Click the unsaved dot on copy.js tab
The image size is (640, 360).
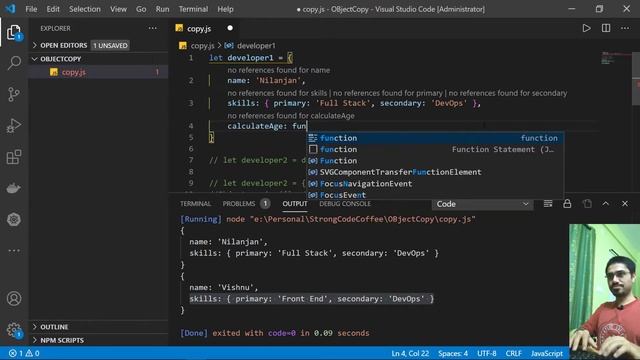coord(230,28)
